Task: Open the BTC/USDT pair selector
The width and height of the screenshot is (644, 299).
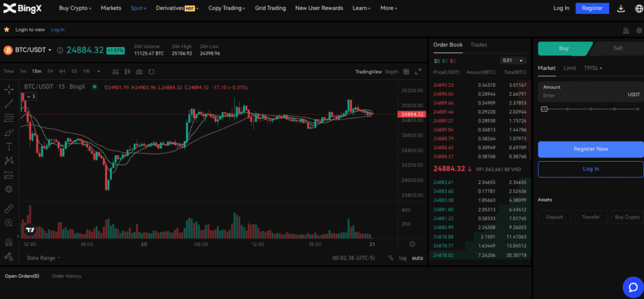Action: [33, 50]
